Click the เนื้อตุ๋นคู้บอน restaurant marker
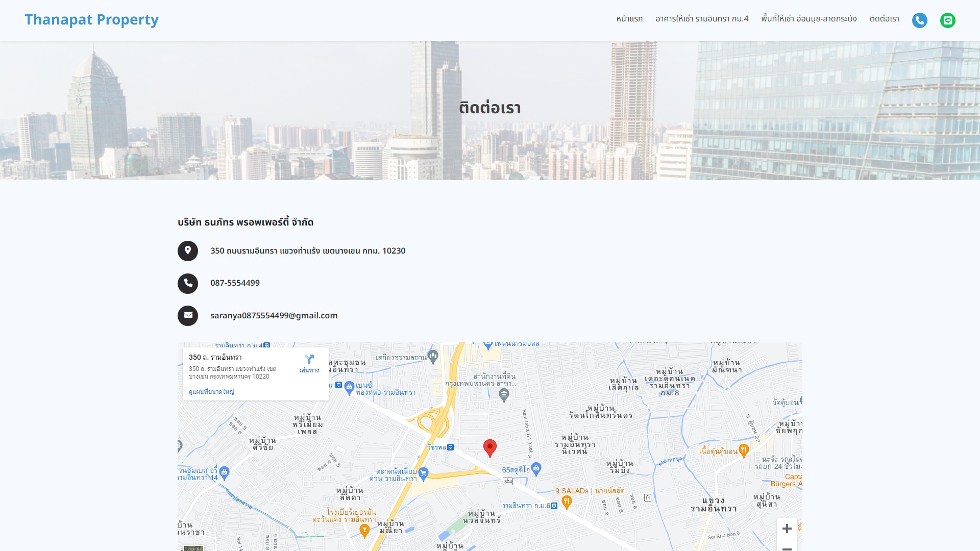Screen dimensions: 980x551 744,450
